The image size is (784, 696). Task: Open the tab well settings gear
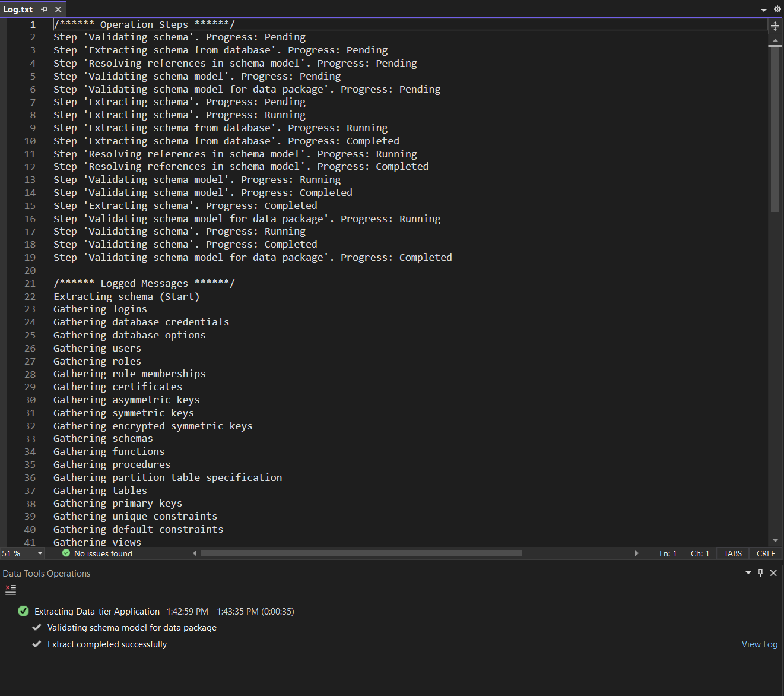click(777, 9)
